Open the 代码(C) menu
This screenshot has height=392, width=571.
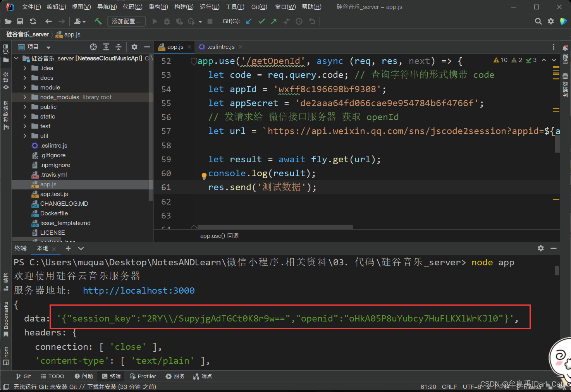[132, 7]
